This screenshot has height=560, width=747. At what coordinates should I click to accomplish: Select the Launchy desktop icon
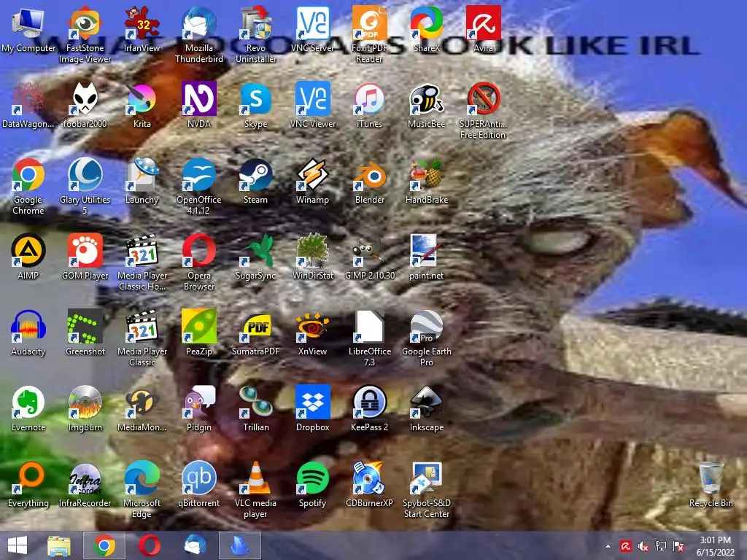point(142,182)
